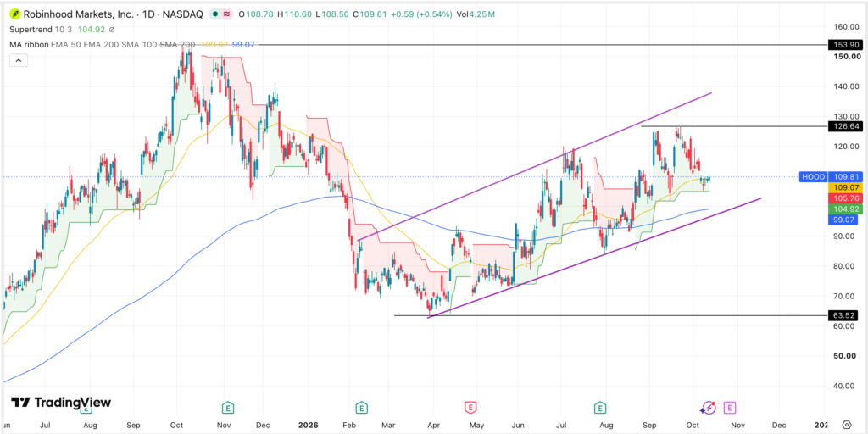Open chart settings gear in bottom-right corner
This screenshot has width=868, height=434.
[845, 426]
